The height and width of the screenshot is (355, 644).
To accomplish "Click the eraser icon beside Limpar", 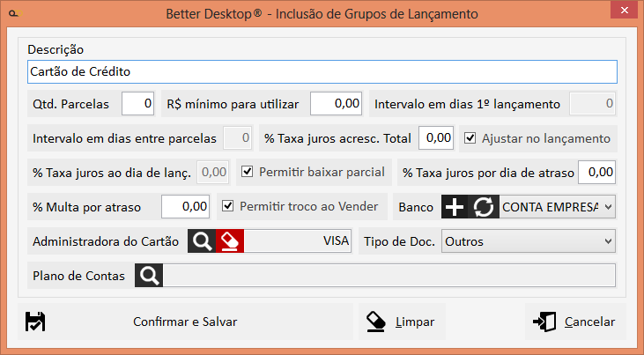I will pyautogui.click(x=376, y=322).
